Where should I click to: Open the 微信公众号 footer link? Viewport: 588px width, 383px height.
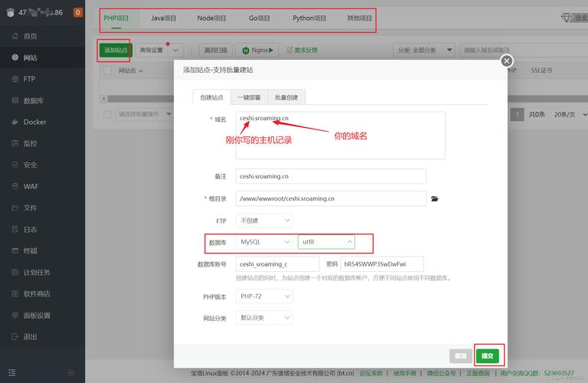pyautogui.click(x=441, y=373)
